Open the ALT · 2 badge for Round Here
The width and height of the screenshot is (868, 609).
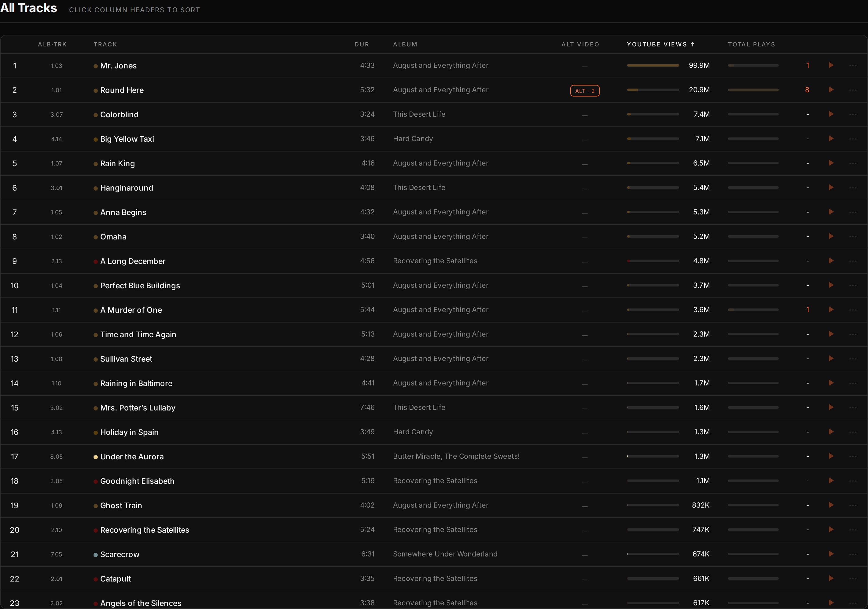point(584,91)
